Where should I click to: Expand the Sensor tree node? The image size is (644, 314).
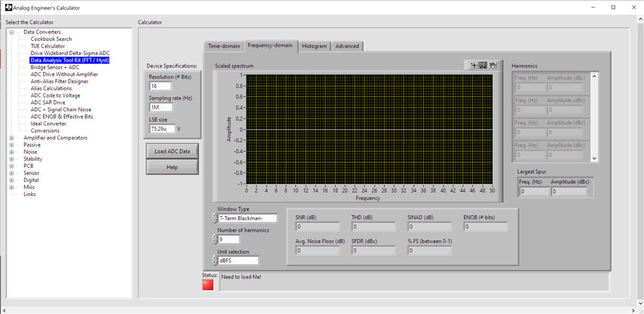(11, 173)
